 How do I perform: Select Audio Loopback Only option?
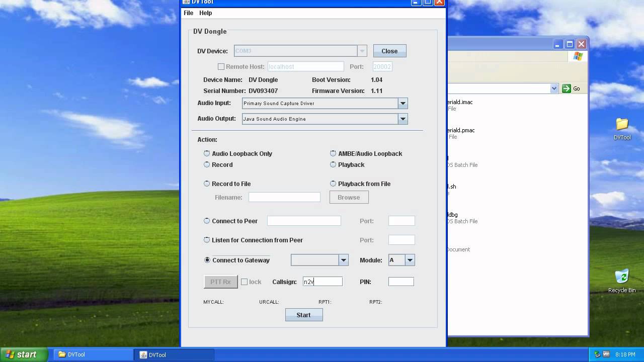point(238,153)
